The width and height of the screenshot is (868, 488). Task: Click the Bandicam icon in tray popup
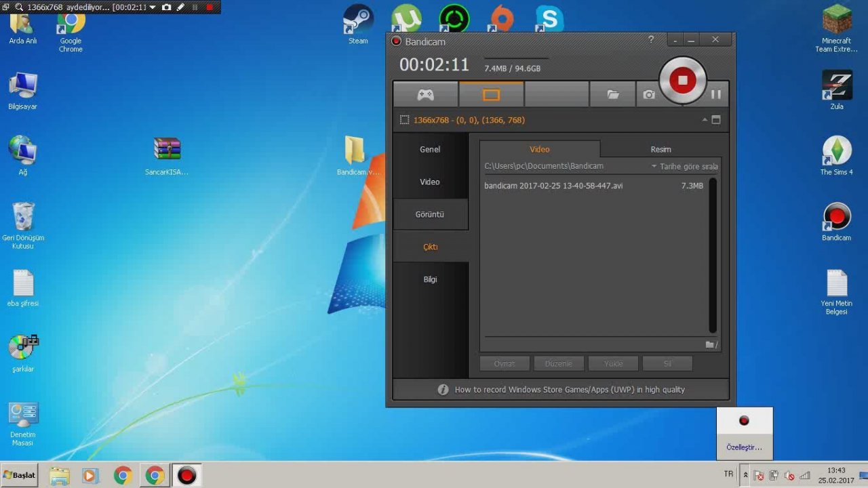(x=744, y=420)
